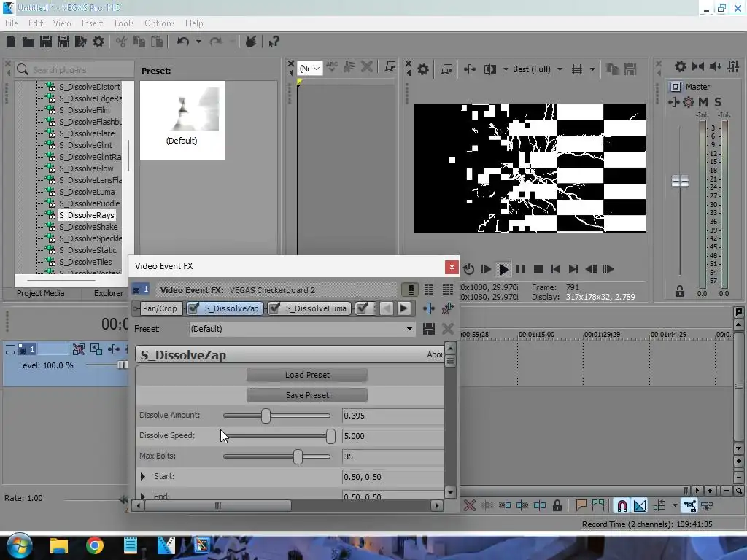Close the Video Event FX window
Image resolution: width=747 pixels, height=560 pixels.
(x=452, y=267)
